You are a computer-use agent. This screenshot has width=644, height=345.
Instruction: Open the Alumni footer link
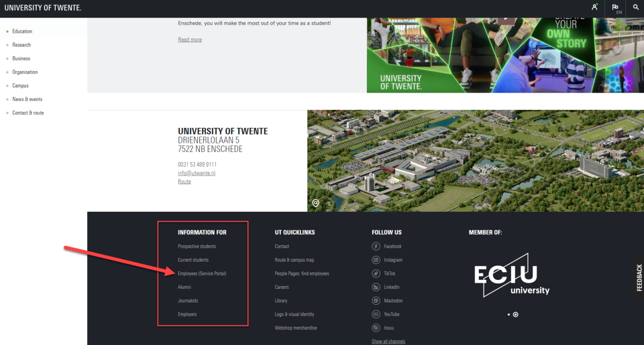click(x=184, y=287)
